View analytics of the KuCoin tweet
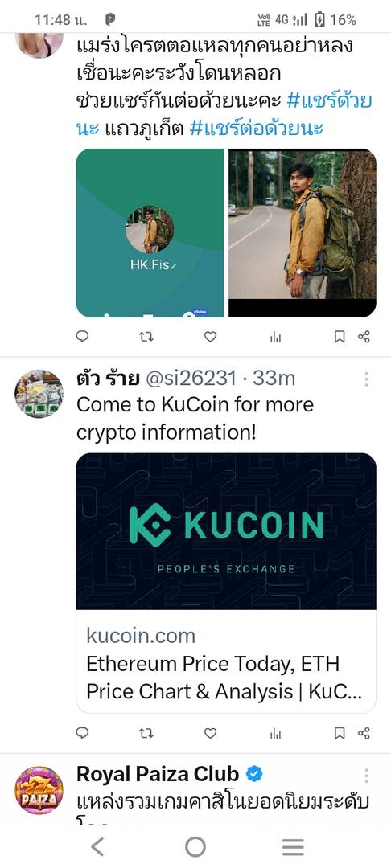Image resolution: width=391 pixels, height=868 pixels. [275, 734]
